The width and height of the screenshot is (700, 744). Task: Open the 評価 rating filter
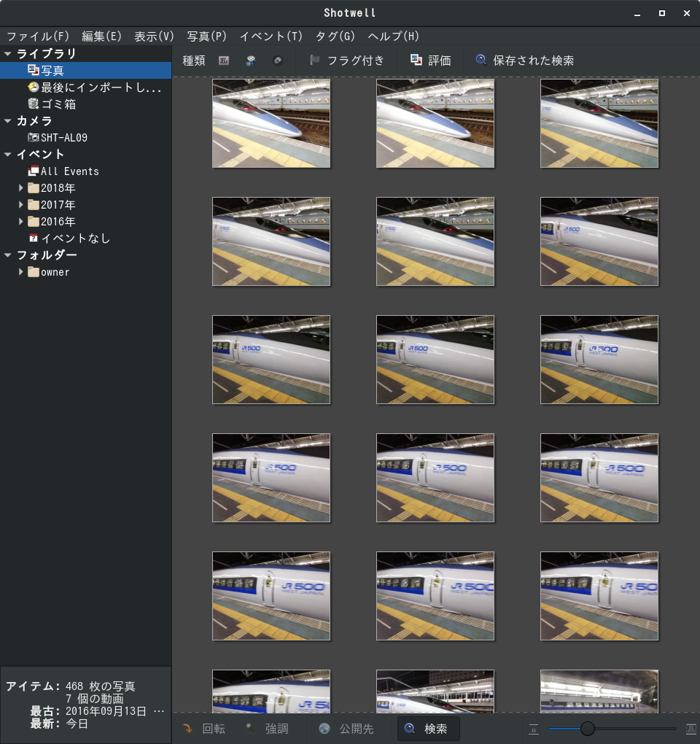(431, 61)
